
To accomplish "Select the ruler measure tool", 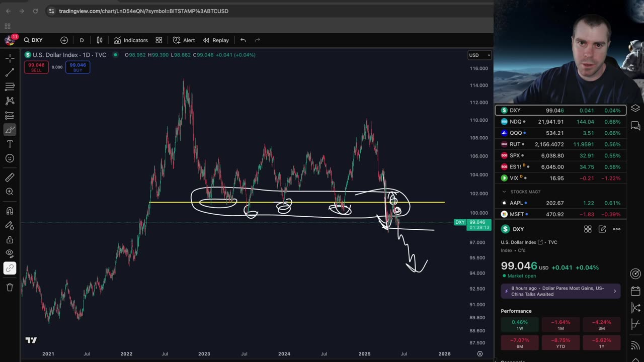I will 10,177.
